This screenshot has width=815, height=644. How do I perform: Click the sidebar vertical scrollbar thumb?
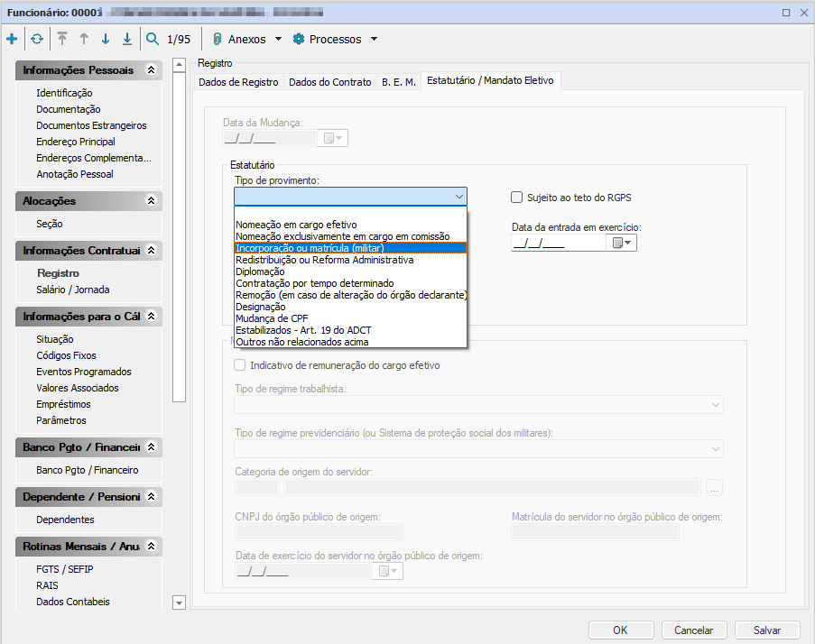pyautogui.click(x=179, y=237)
